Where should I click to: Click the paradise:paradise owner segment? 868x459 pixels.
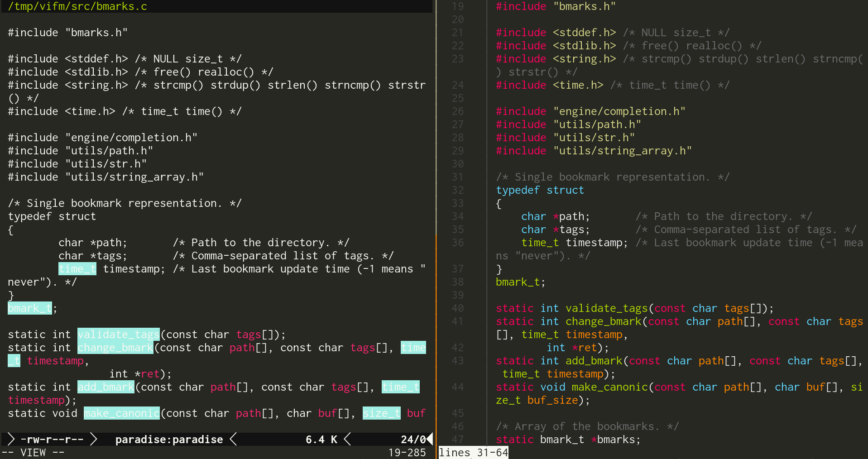(x=169, y=439)
